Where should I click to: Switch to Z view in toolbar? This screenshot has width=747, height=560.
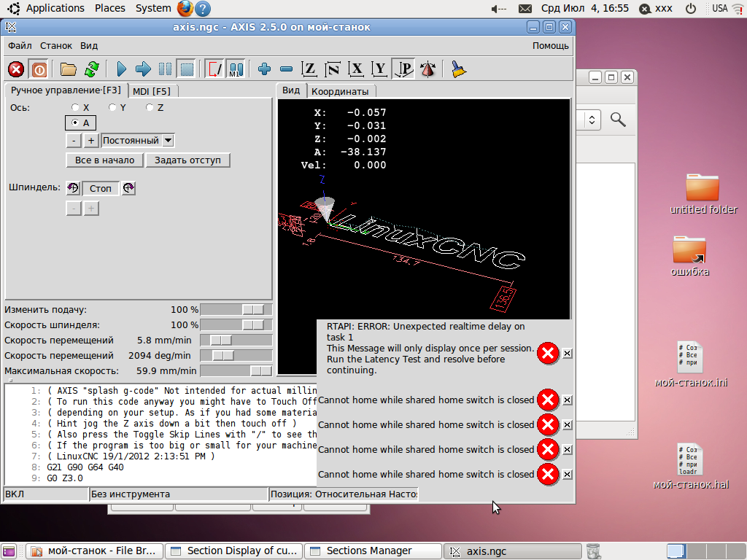tap(309, 69)
